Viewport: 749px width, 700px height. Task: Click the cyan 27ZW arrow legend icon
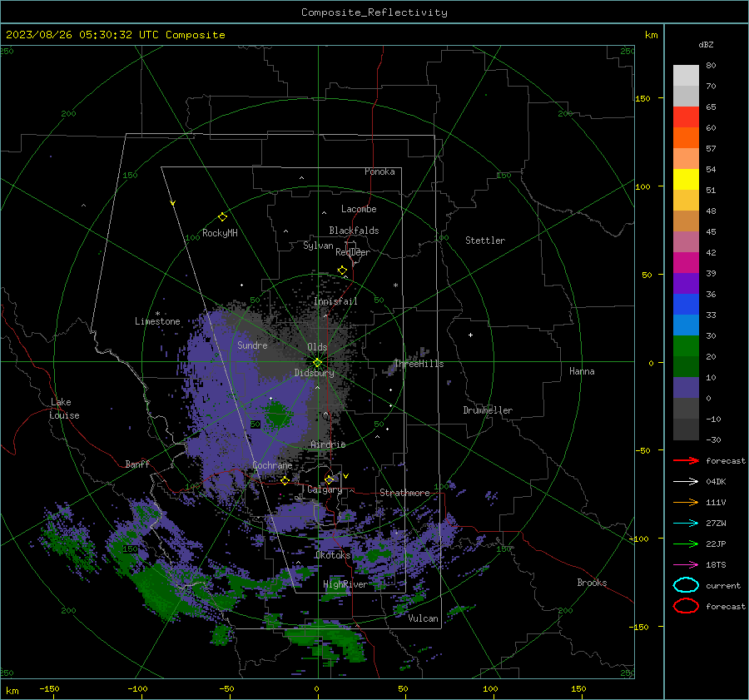point(686,524)
